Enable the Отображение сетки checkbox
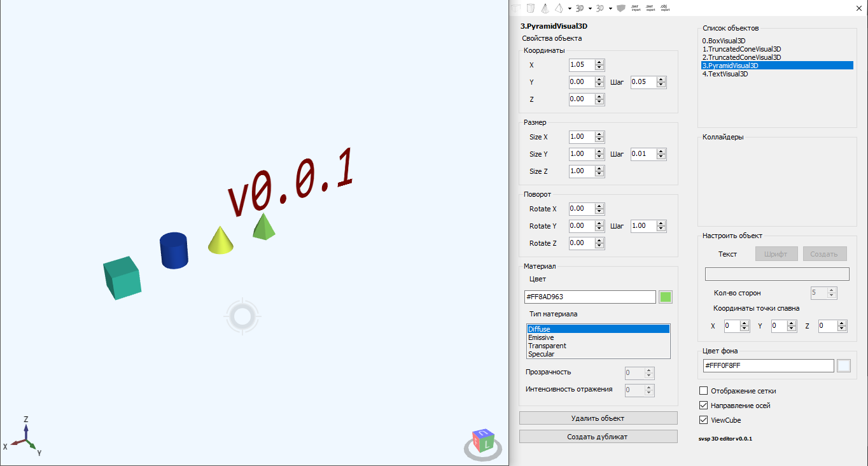The width and height of the screenshot is (868, 466). click(703, 390)
